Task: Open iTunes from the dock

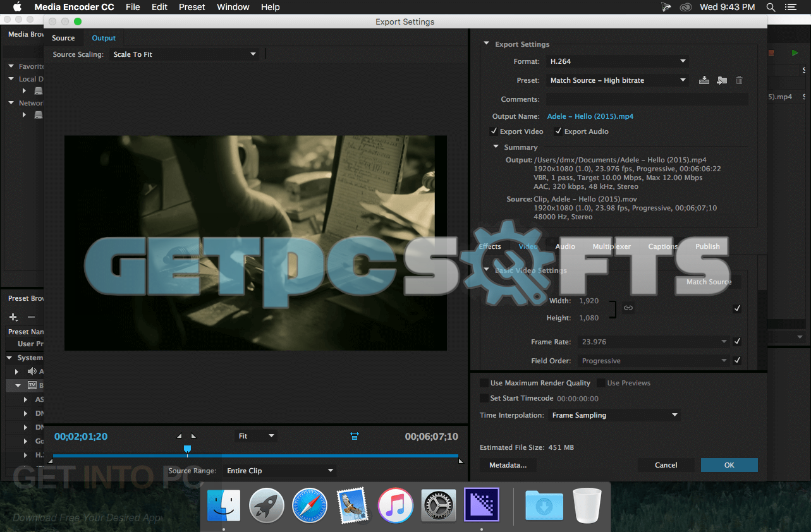Action: pyautogui.click(x=396, y=505)
